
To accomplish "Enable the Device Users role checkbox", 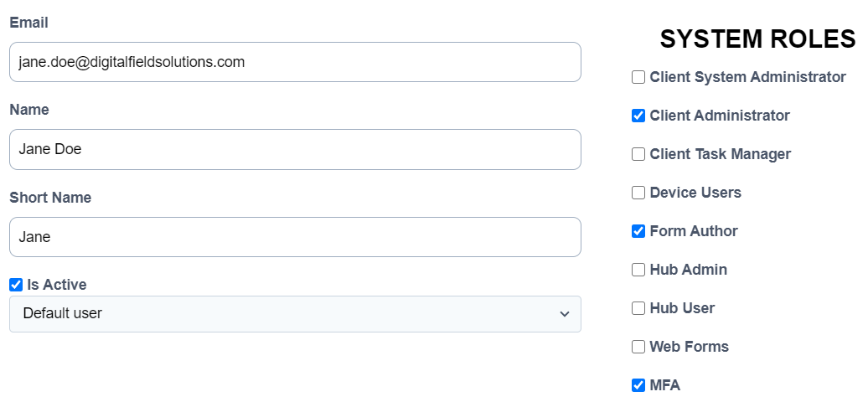I will 638,193.
